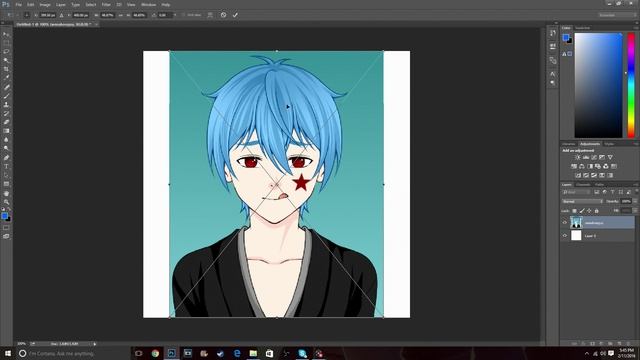This screenshot has height=360, width=640.
Task: Switch to the Swatches tab
Action: coord(582,28)
